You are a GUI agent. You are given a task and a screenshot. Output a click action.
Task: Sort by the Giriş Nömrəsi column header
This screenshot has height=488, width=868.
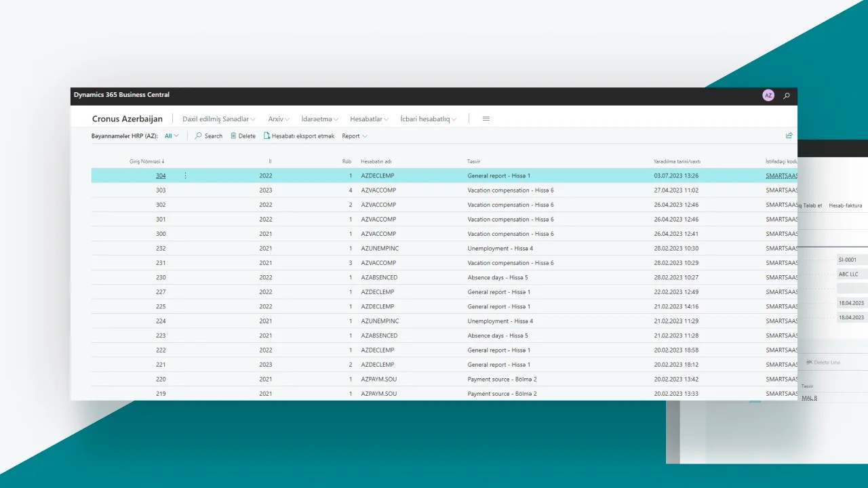pyautogui.click(x=148, y=161)
